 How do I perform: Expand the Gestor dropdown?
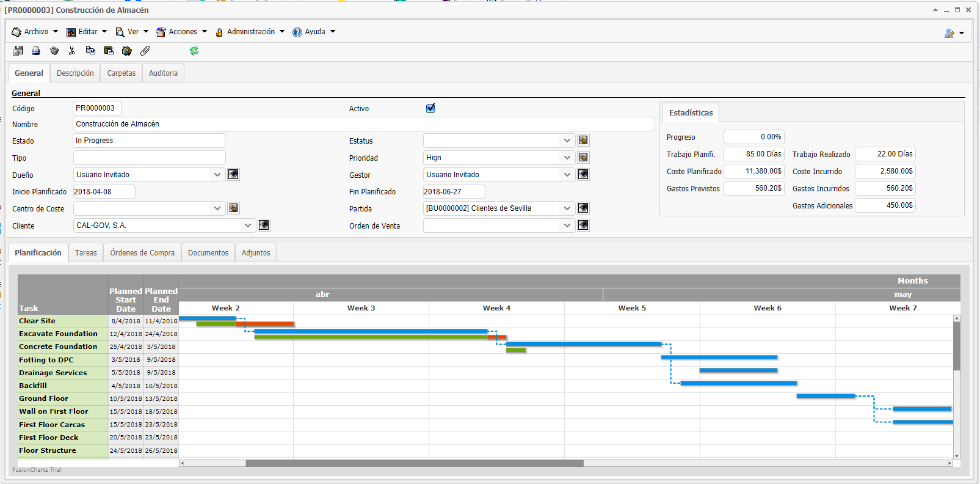coord(567,175)
